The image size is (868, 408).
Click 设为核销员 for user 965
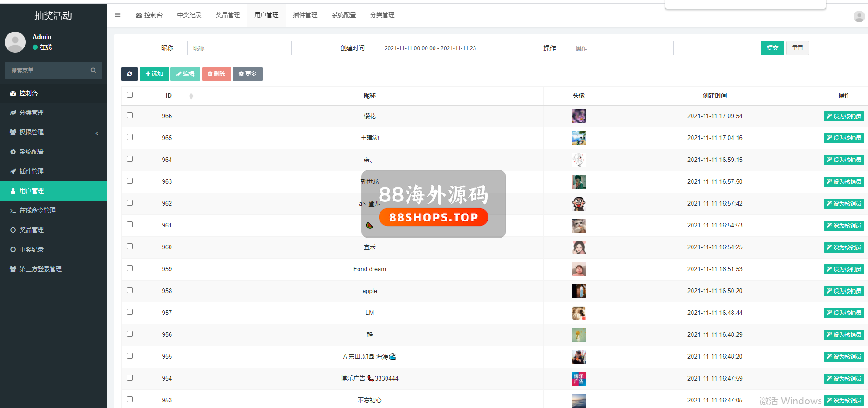843,138
